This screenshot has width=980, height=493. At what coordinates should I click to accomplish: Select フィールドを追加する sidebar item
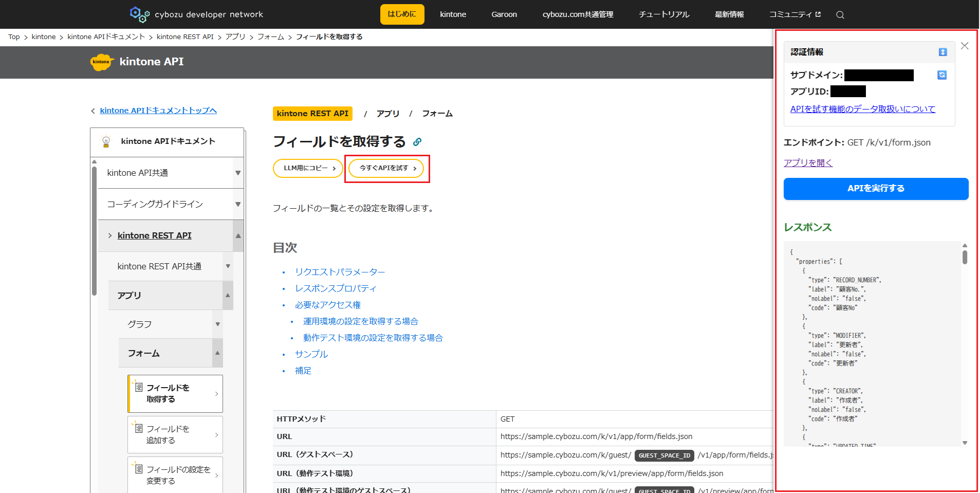[x=175, y=434]
